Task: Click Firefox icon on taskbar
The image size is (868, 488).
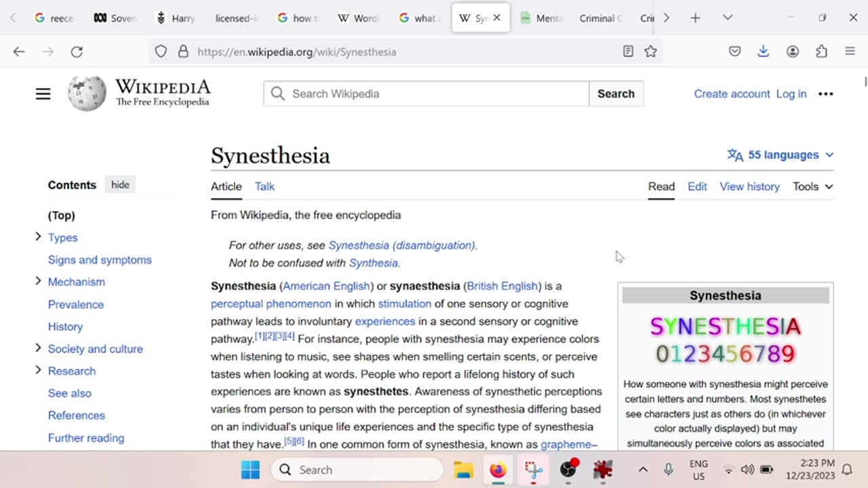Action: pyautogui.click(x=498, y=470)
